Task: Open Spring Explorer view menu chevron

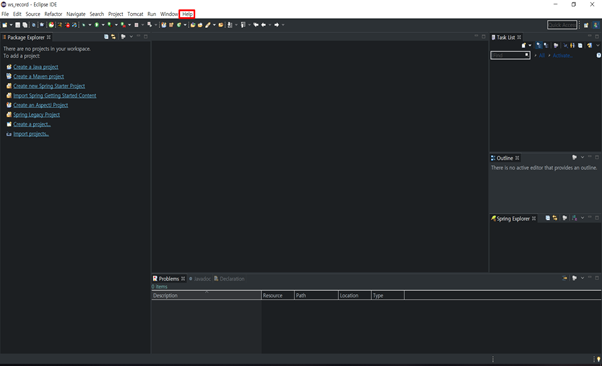Action: [x=582, y=218]
